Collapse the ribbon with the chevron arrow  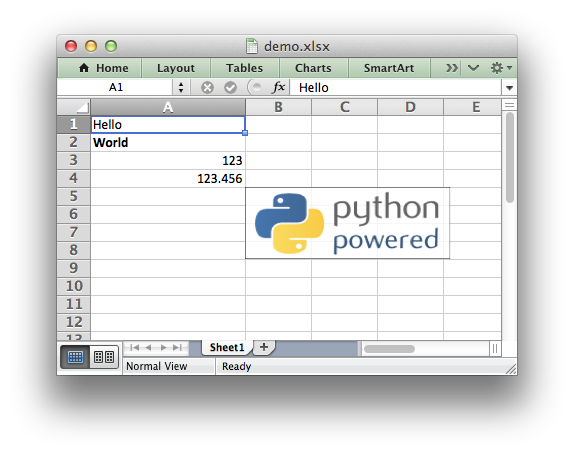473,68
